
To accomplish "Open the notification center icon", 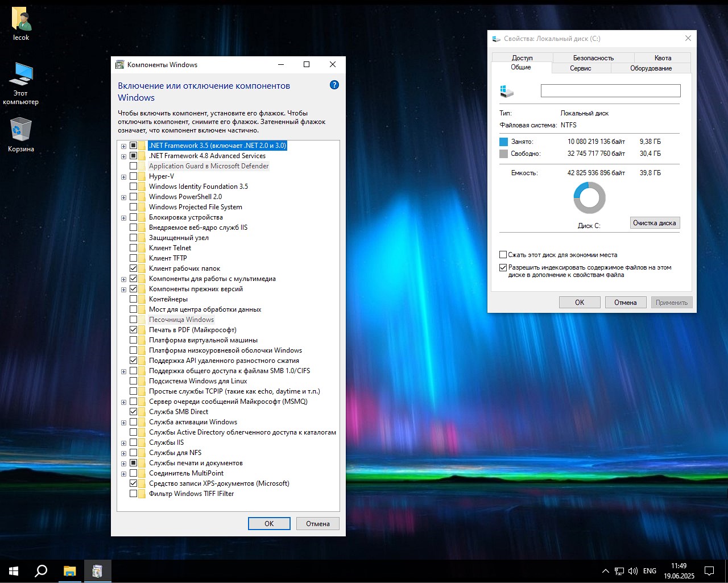I will 709,571.
